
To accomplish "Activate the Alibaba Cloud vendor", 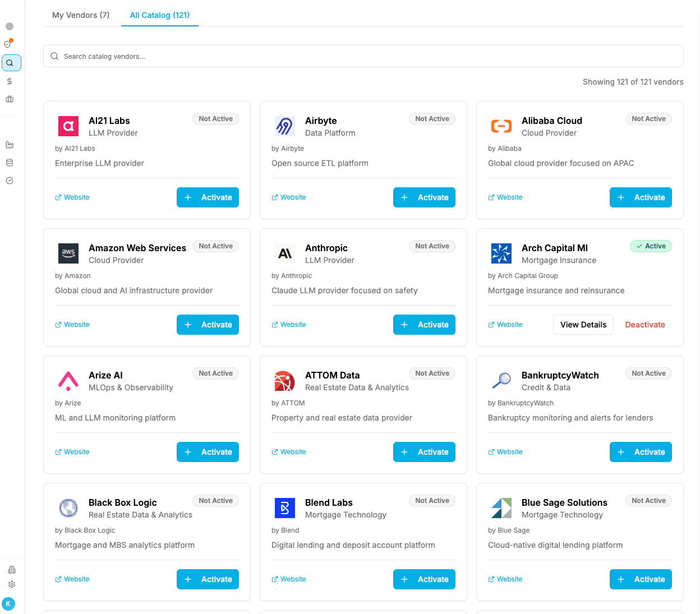I will click(x=641, y=197).
